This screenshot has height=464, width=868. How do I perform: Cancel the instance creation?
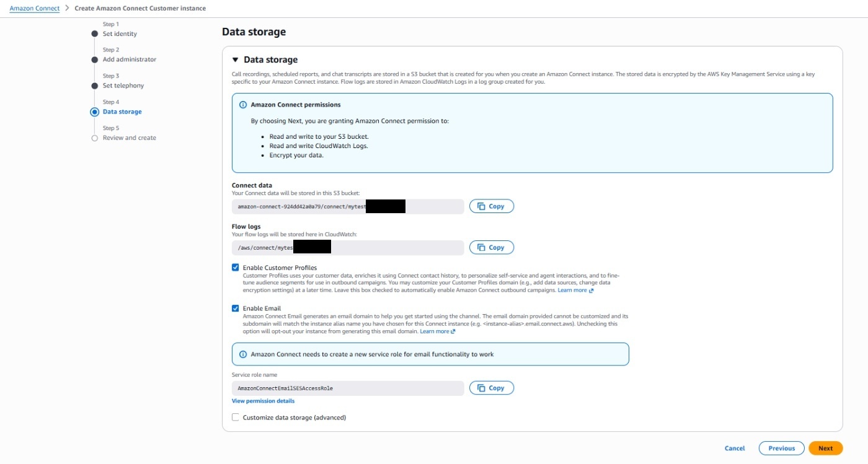pyautogui.click(x=735, y=449)
